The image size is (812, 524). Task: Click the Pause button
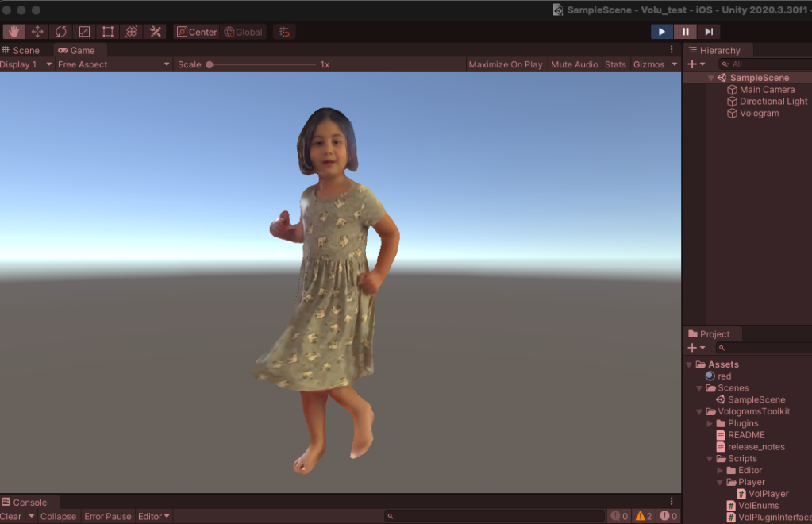685,32
